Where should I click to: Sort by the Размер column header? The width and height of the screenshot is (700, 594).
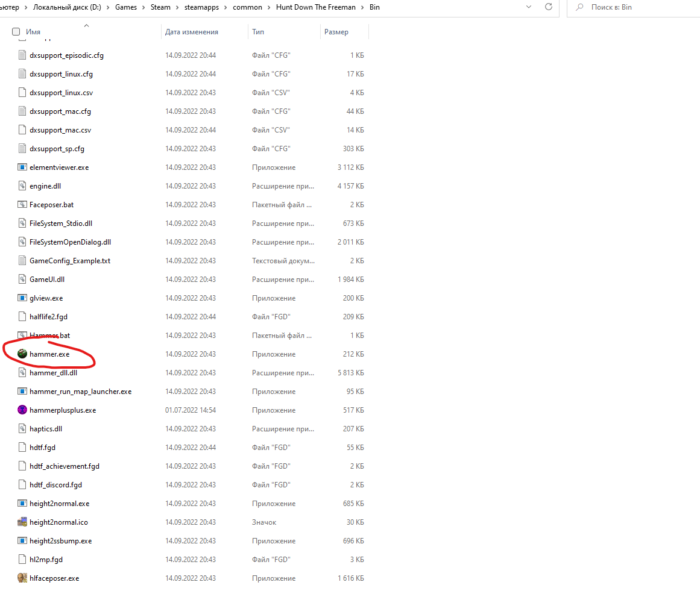pyautogui.click(x=336, y=32)
